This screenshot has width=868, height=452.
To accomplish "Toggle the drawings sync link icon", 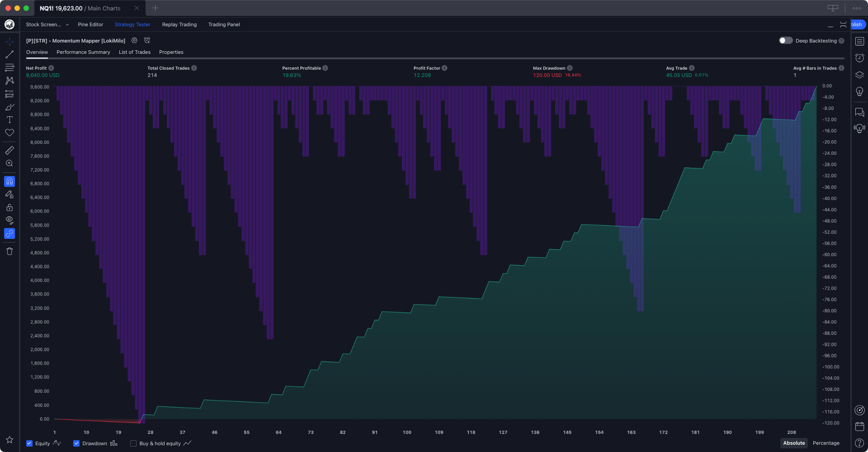I will [9, 233].
